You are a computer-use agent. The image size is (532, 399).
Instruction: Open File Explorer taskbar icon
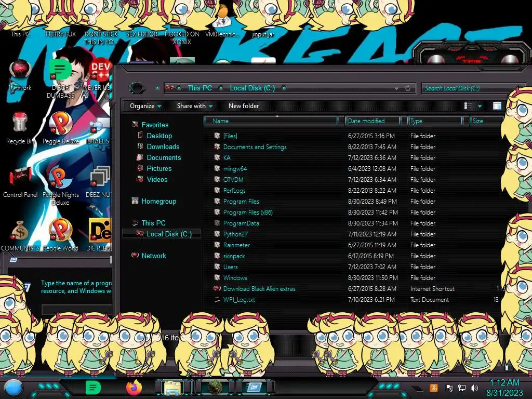(172, 388)
